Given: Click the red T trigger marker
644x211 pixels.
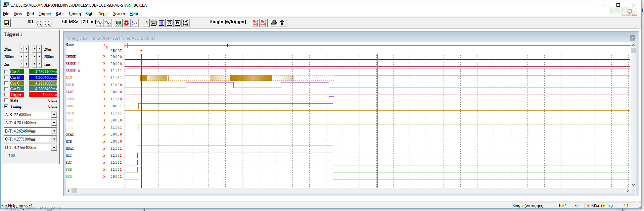Looking at the screenshot, I should tap(141, 52).
